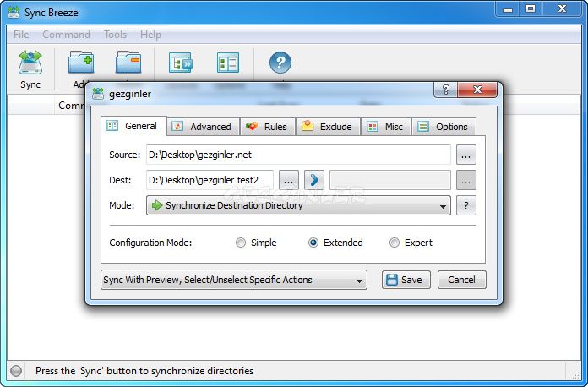
Task: Click the window resize grip in status bar corner
Action: pyautogui.click(x=575, y=373)
